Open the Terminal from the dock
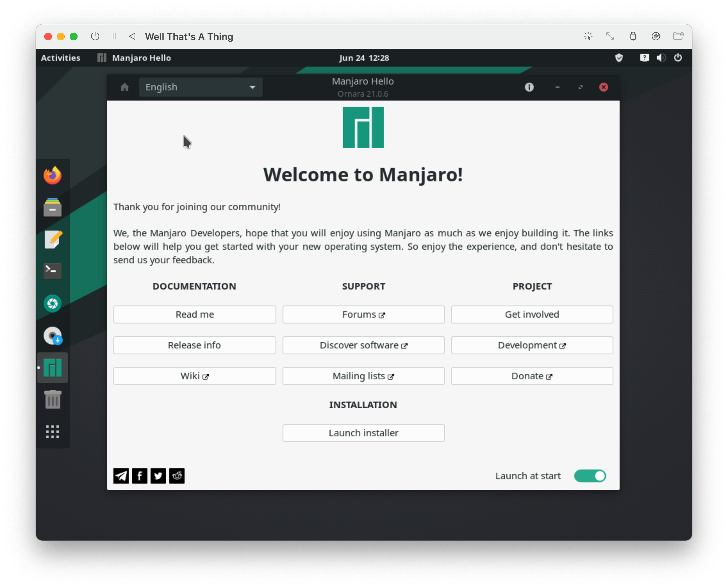728x588 pixels. [x=53, y=271]
